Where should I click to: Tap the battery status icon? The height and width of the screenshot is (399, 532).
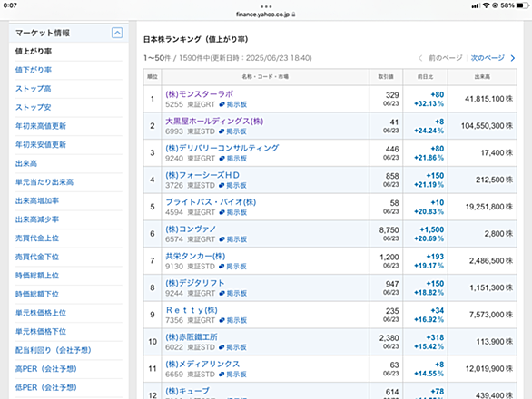522,5
